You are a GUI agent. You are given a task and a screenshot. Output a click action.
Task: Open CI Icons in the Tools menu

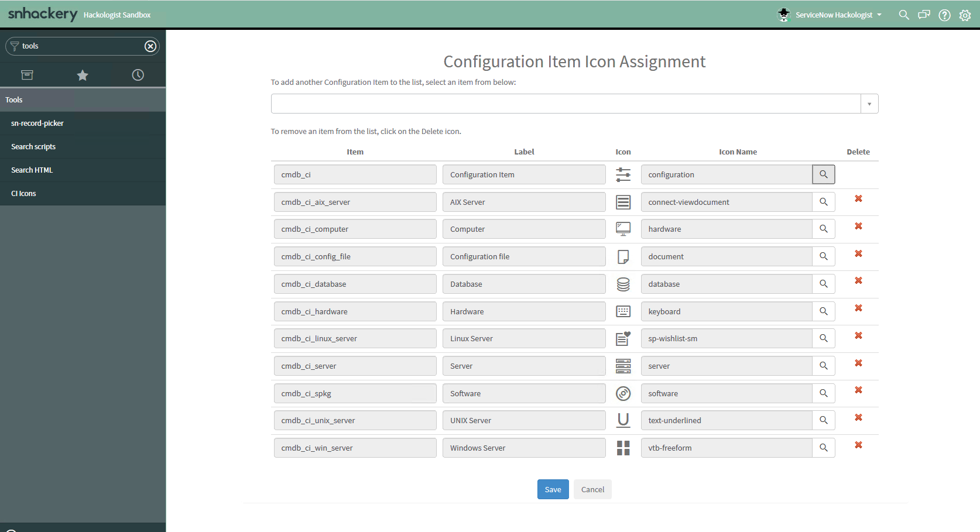pyautogui.click(x=23, y=193)
